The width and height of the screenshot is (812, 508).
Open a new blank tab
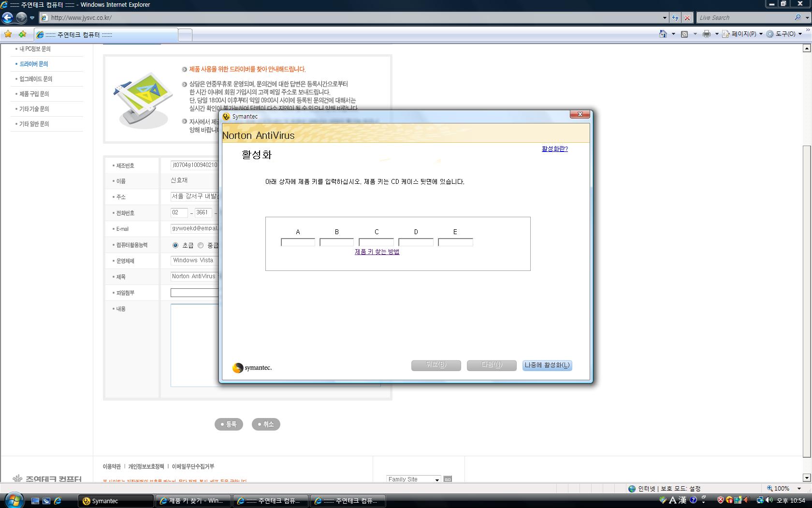(x=185, y=35)
